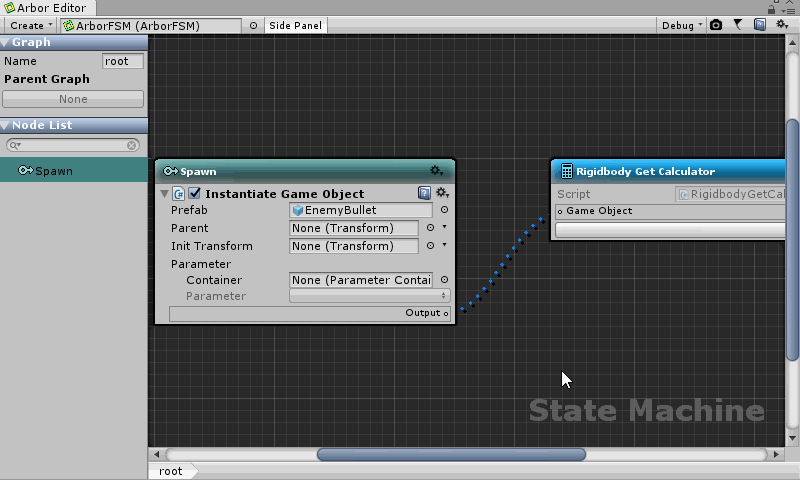800x480 pixels.
Task: Open Instantiate Game Object behaviour gear menu
Action: 442,193
